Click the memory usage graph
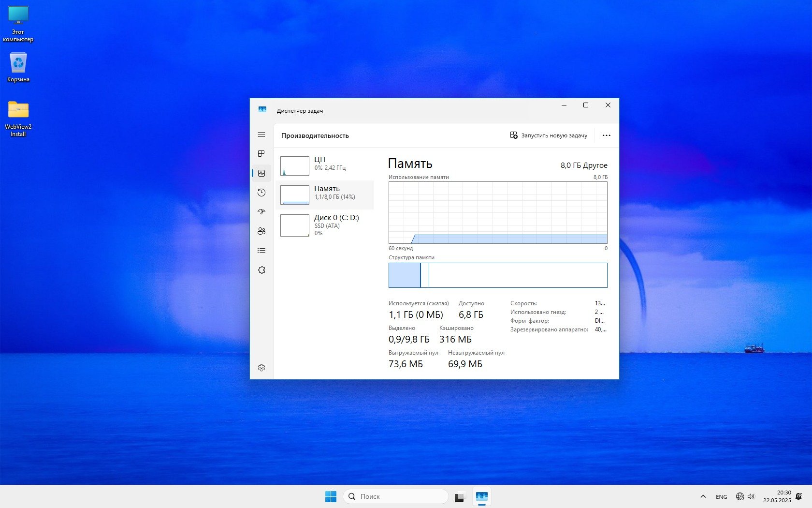Screen dimensions: 812x508 coord(498,213)
